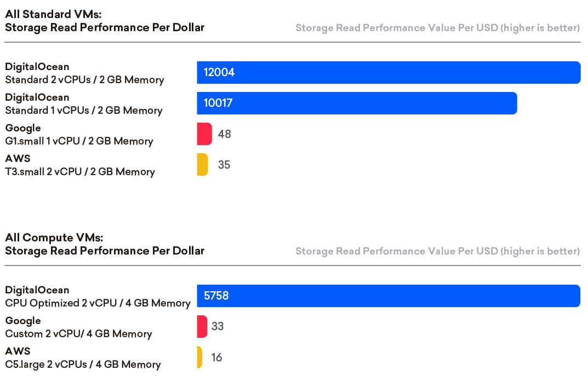Viewport: 588px width, 381px height.
Task: Select the All Standard VMs chart title
Action: click(x=104, y=21)
